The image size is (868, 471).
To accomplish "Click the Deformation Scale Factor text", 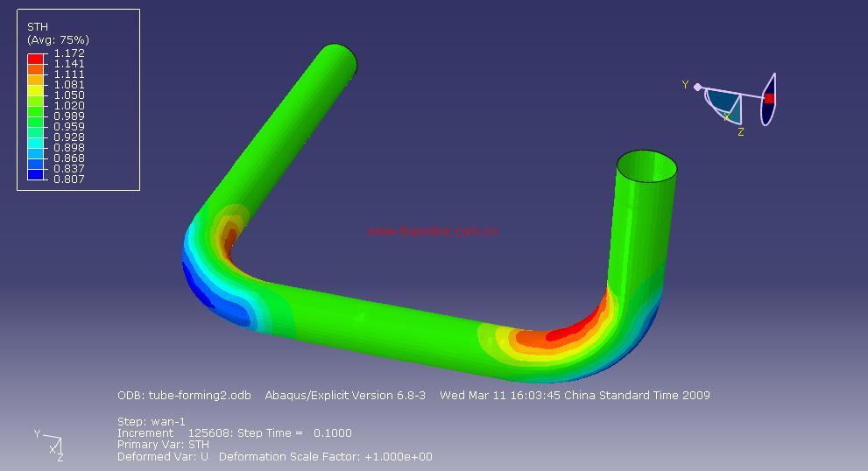I will click(x=325, y=456).
